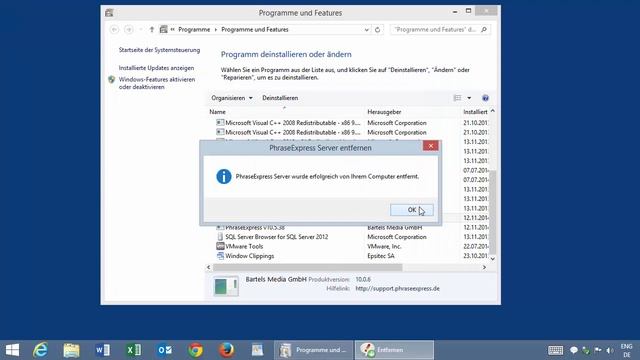Open Startseite der Systemsteuerung link
This screenshot has height=360, width=640.
click(159, 50)
